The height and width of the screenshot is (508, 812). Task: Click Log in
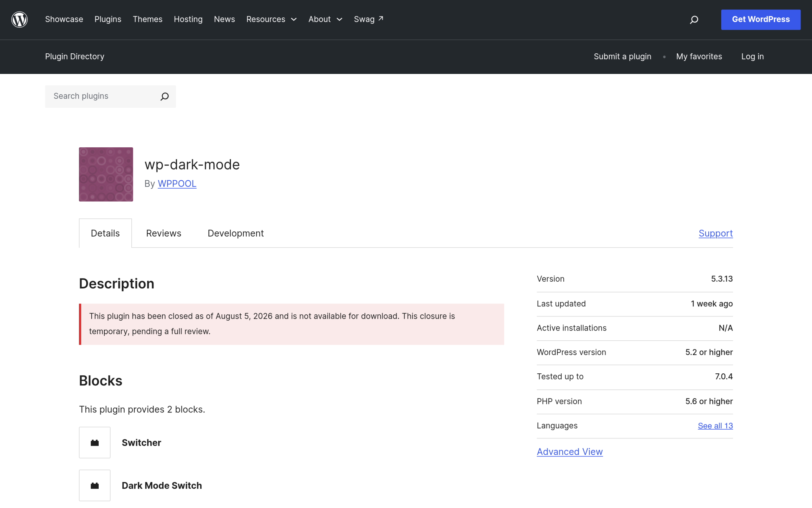(752, 57)
